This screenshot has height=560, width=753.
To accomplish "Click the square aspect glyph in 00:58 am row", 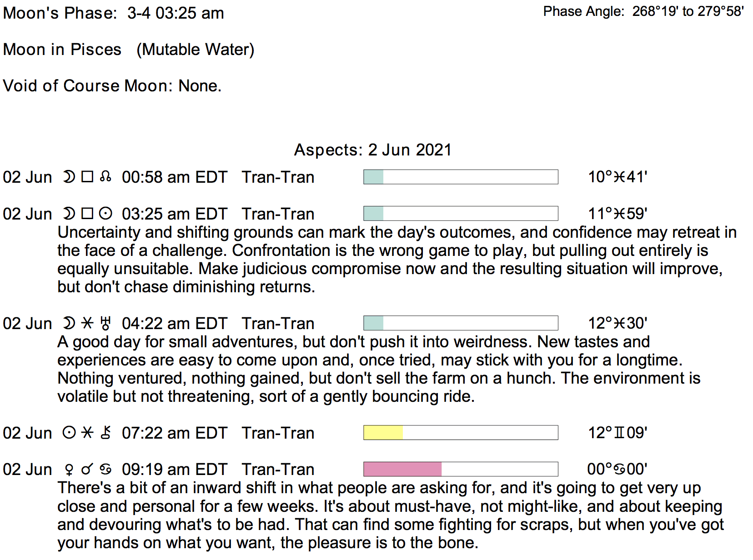I will click(87, 177).
